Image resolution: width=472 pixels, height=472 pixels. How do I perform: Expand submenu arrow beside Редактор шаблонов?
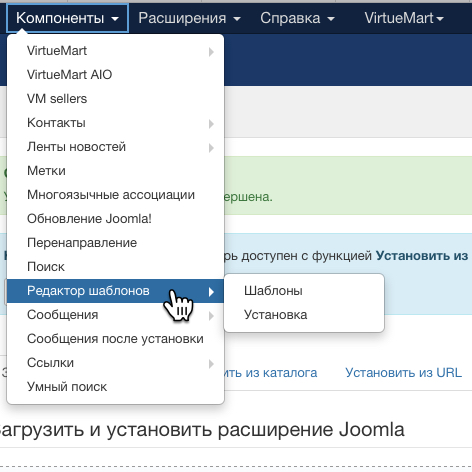[x=211, y=292]
